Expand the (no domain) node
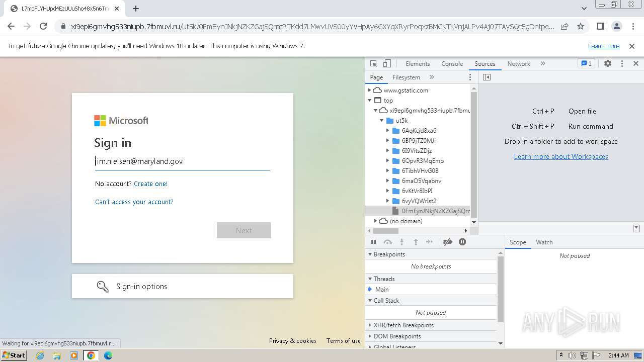 [x=375, y=221]
